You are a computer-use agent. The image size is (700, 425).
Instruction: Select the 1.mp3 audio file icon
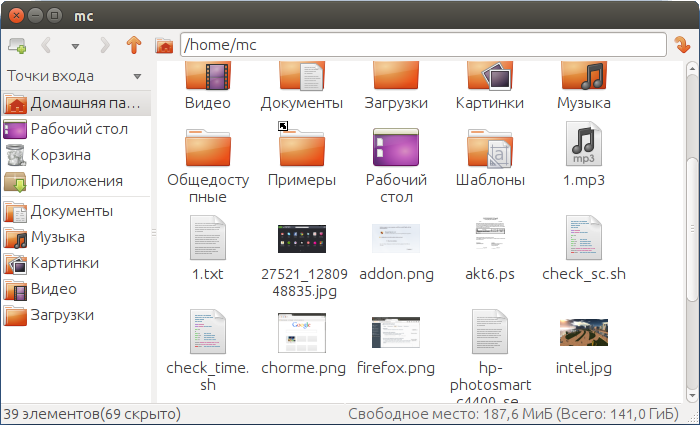pyautogui.click(x=584, y=144)
